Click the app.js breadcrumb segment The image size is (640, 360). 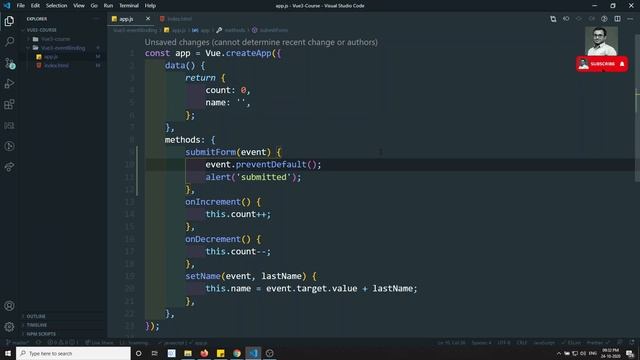coord(178,30)
